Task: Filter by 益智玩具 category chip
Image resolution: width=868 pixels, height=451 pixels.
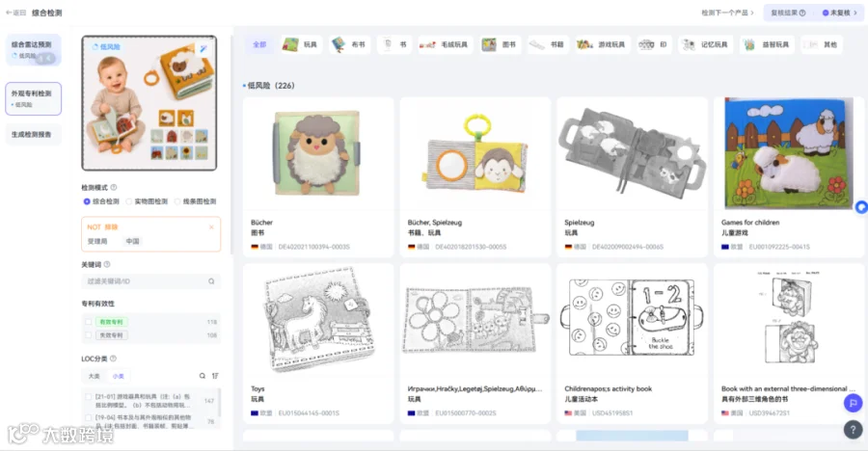Action: [x=768, y=44]
